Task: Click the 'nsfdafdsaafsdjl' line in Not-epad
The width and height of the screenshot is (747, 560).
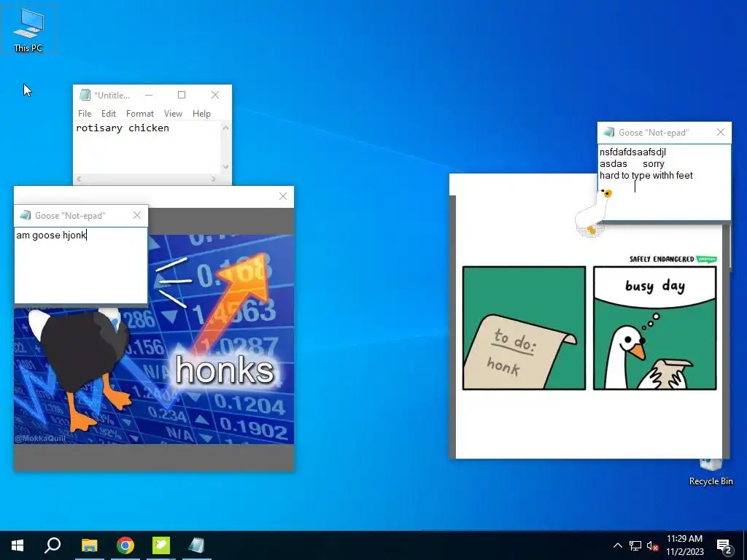Action: (632, 152)
